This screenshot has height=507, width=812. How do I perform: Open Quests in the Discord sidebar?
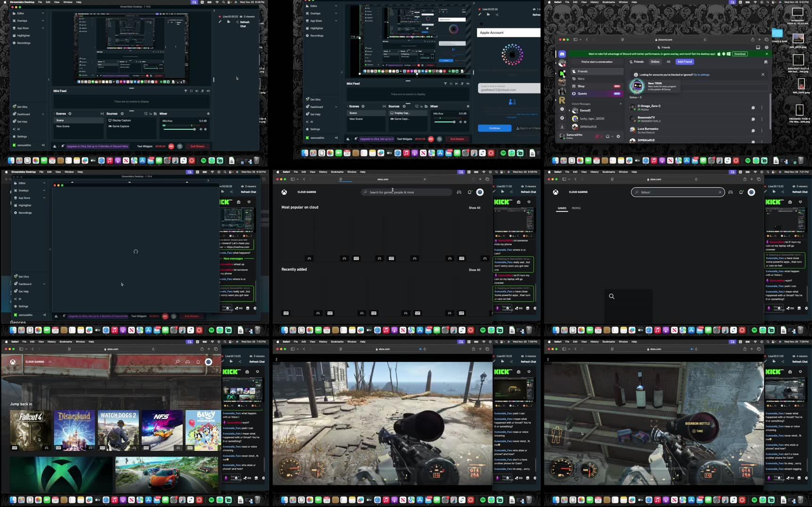point(583,93)
